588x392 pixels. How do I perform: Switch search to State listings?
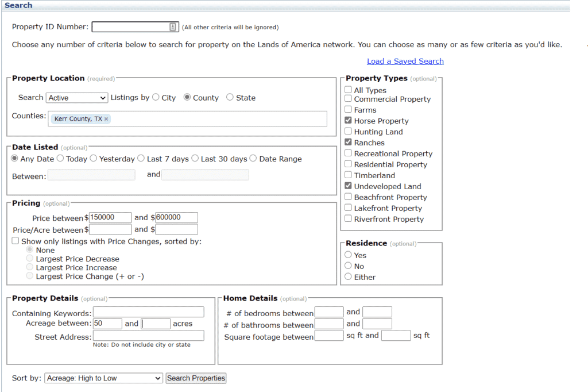(x=229, y=97)
